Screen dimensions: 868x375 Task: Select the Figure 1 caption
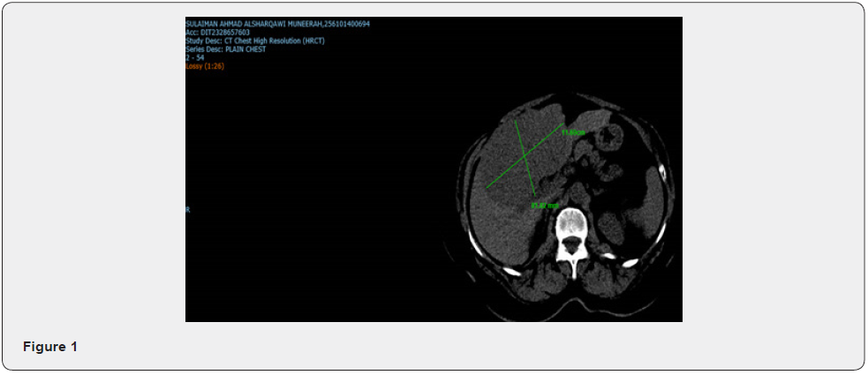(x=50, y=347)
